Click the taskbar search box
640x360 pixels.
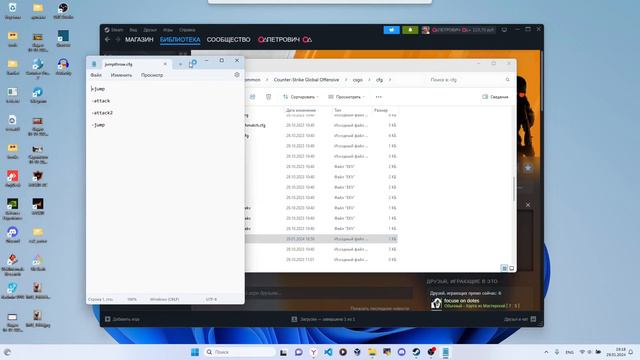click(x=239, y=352)
